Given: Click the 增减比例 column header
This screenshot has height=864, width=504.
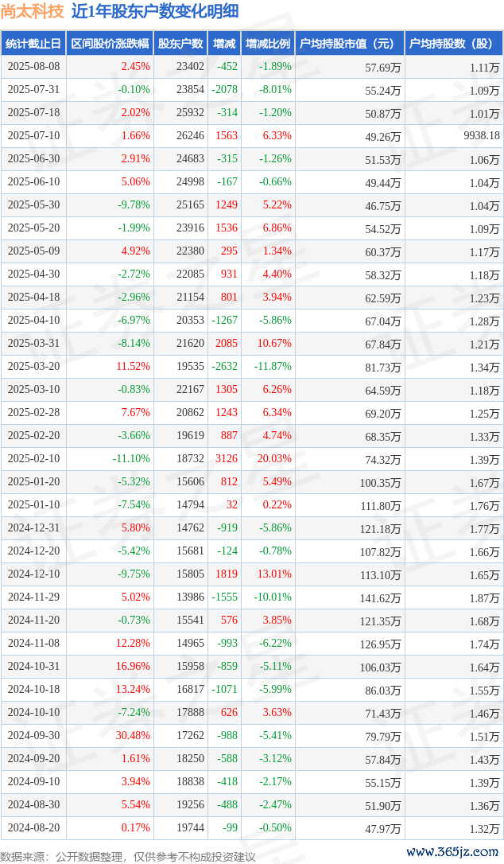Looking at the screenshot, I should click(268, 44).
